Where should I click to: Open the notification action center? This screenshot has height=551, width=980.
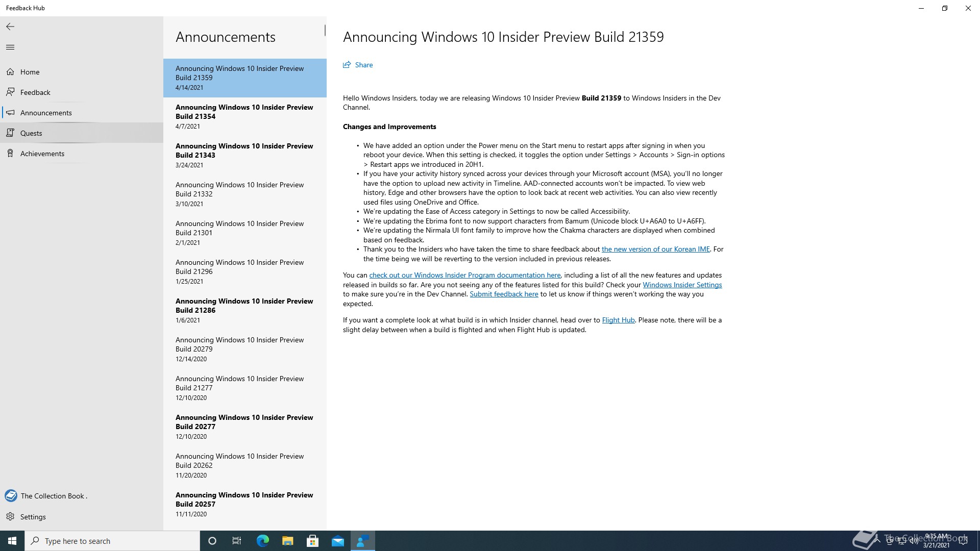tap(963, 541)
